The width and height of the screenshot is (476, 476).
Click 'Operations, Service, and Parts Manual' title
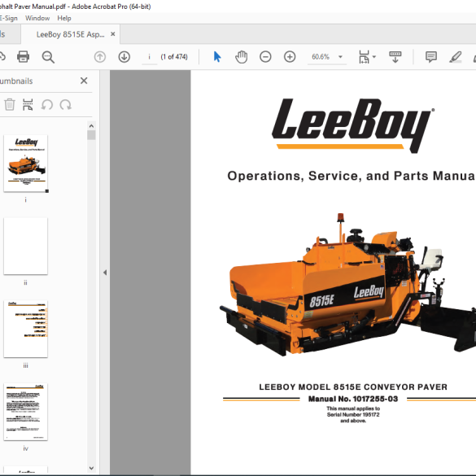(x=352, y=176)
